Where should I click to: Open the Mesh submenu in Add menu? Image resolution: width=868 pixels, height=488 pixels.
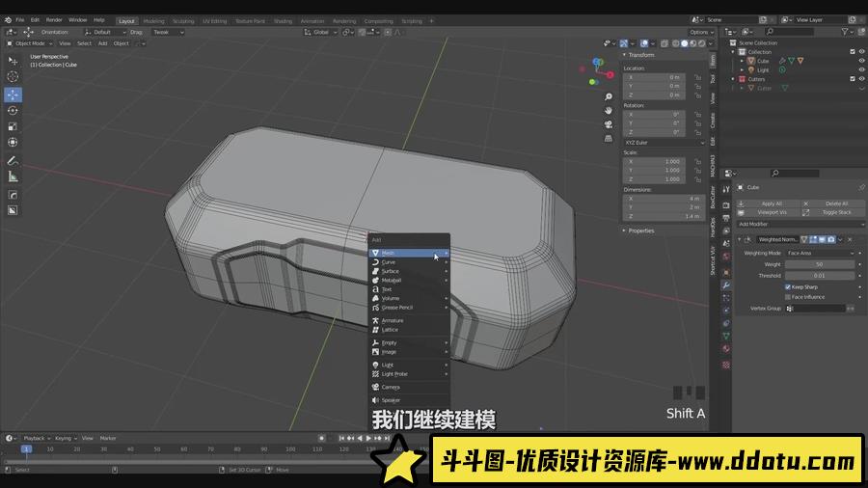tap(409, 253)
